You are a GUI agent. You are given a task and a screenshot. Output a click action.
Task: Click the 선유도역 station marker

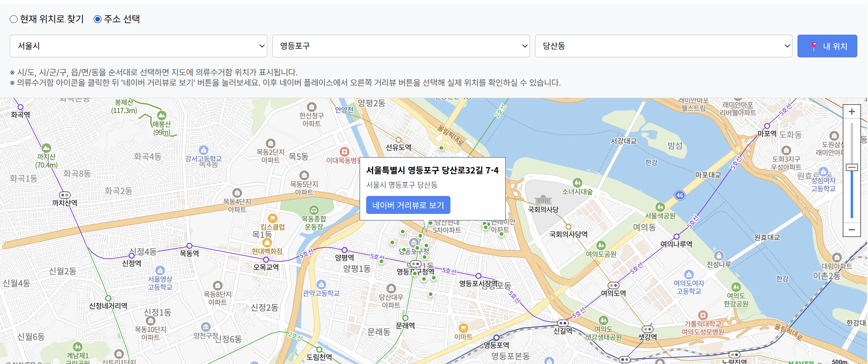click(x=398, y=140)
